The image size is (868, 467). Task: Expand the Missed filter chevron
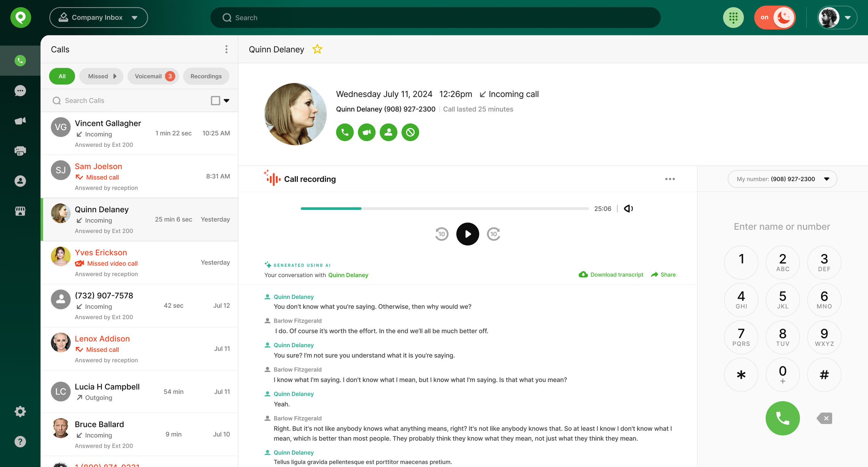[115, 76]
